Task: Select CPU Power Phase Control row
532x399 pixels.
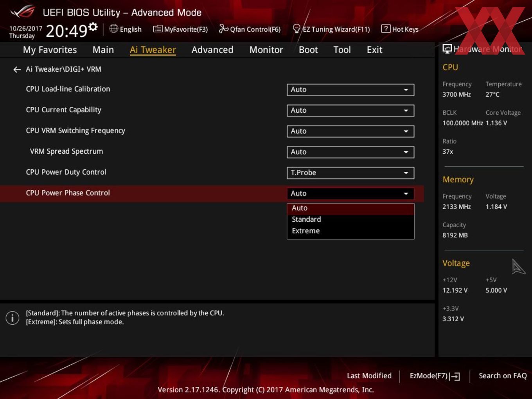Action: 212,193
